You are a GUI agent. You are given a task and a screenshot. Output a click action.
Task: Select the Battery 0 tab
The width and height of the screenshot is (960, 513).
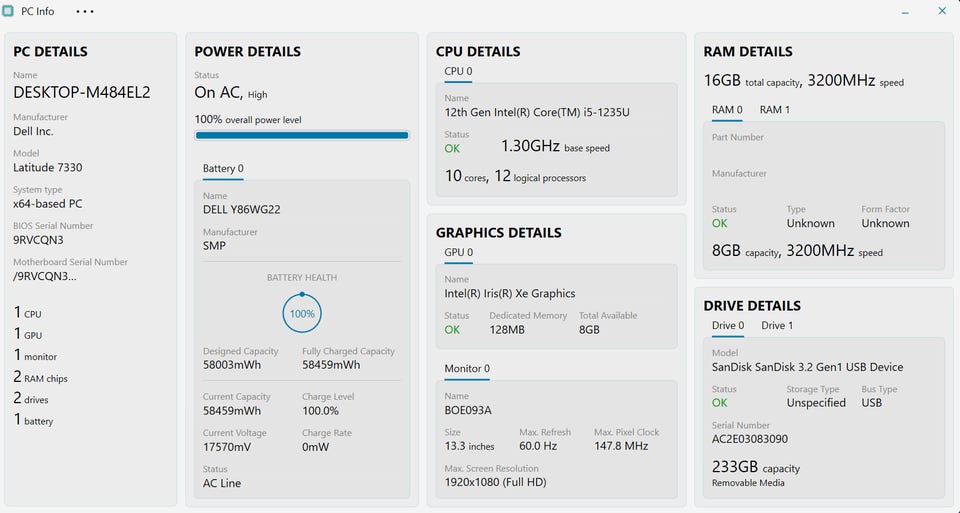pyautogui.click(x=223, y=168)
